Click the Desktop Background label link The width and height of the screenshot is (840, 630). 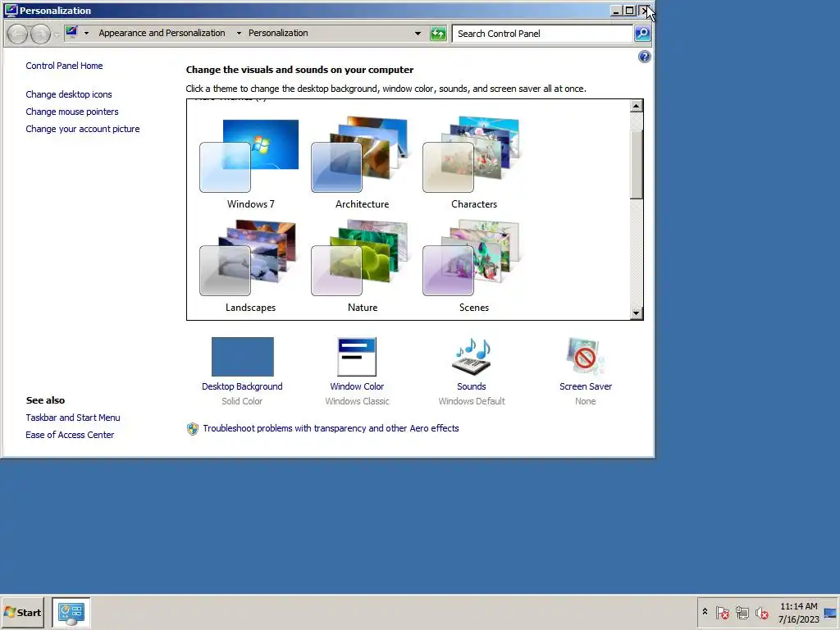pyautogui.click(x=242, y=386)
